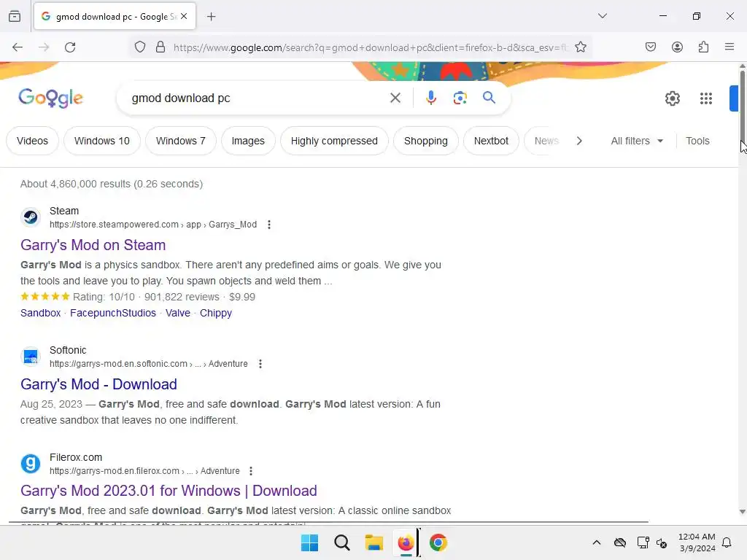Reload the page with the refresh icon

70,47
